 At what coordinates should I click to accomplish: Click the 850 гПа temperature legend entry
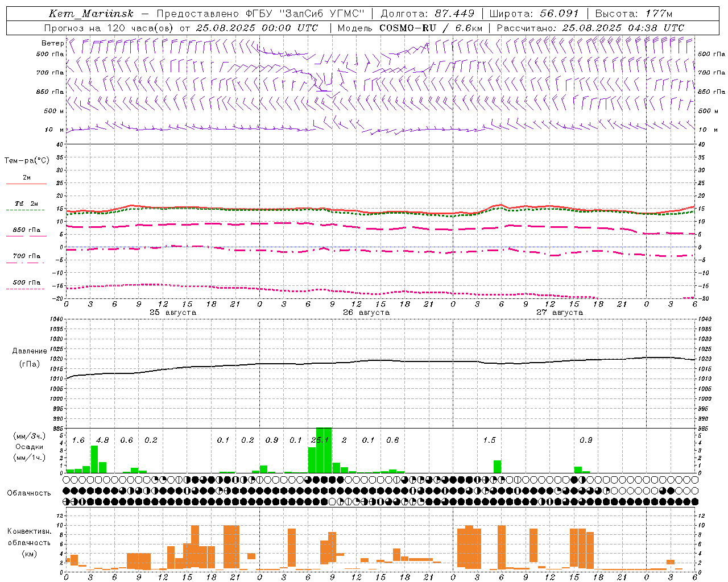tap(26, 230)
